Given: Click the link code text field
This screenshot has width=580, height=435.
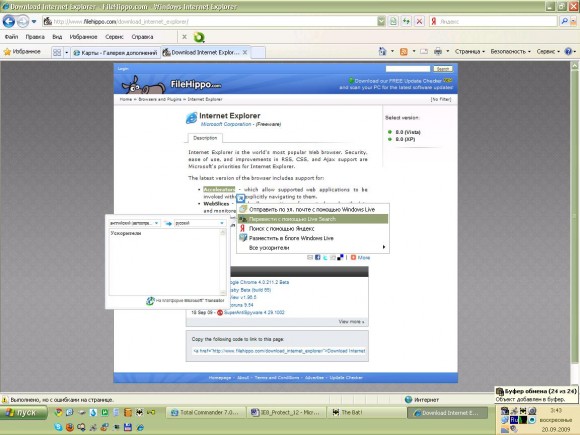Looking at the screenshot, I should coord(279,351).
